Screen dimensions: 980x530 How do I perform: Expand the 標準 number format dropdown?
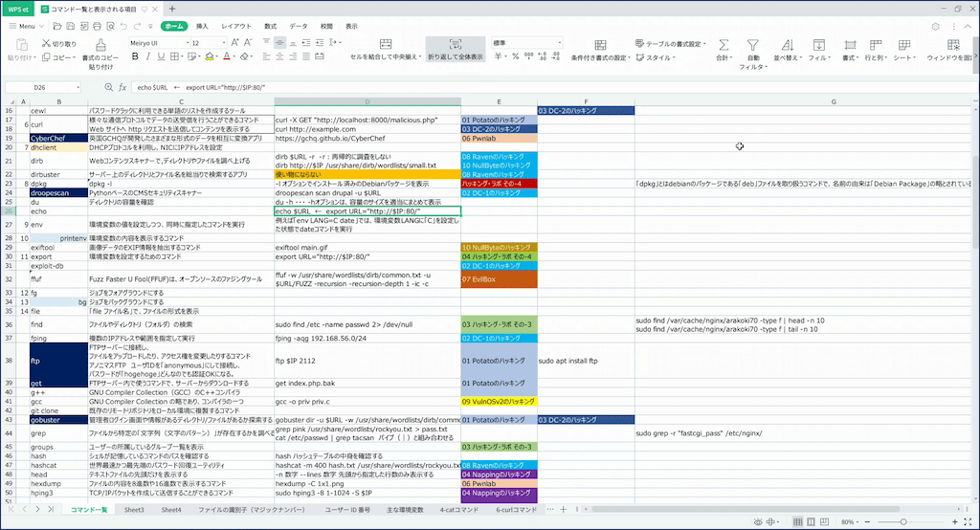559,43
